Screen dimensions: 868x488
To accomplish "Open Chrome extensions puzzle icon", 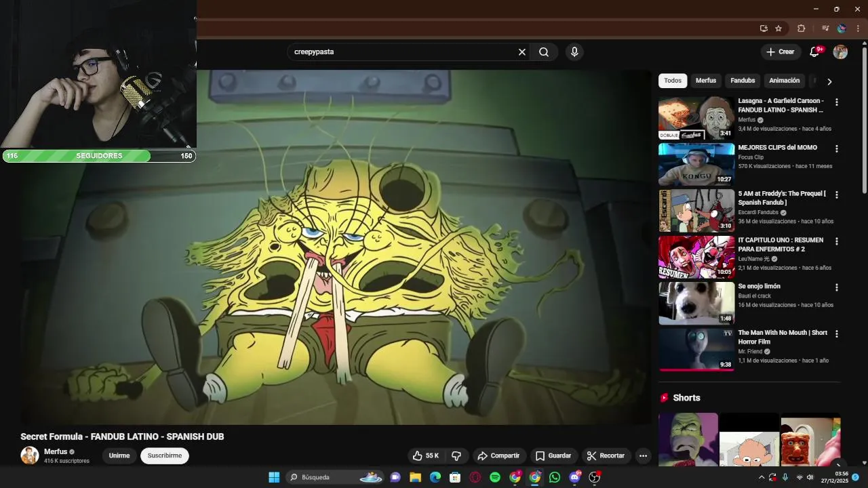I will pos(802,28).
